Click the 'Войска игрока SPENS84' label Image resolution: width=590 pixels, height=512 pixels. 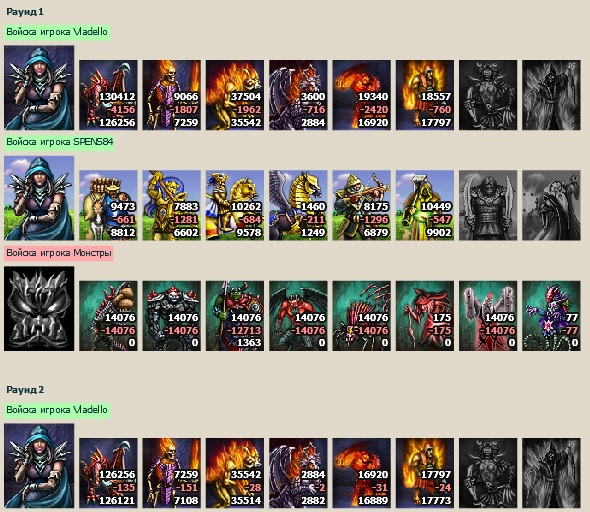click(x=59, y=142)
